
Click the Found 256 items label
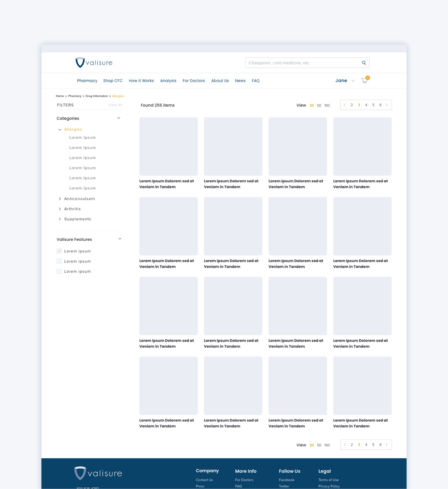158,105
